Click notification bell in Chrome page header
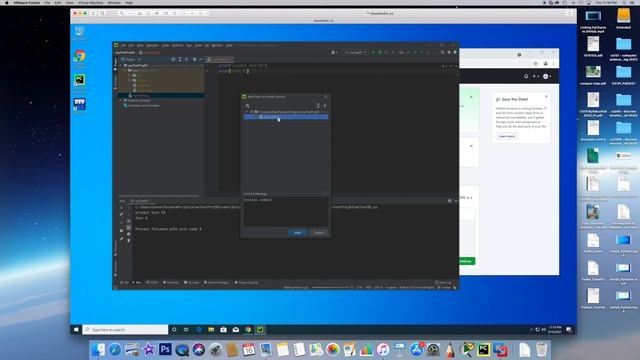The height and width of the screenshot is (360, 640). point(526,76)
